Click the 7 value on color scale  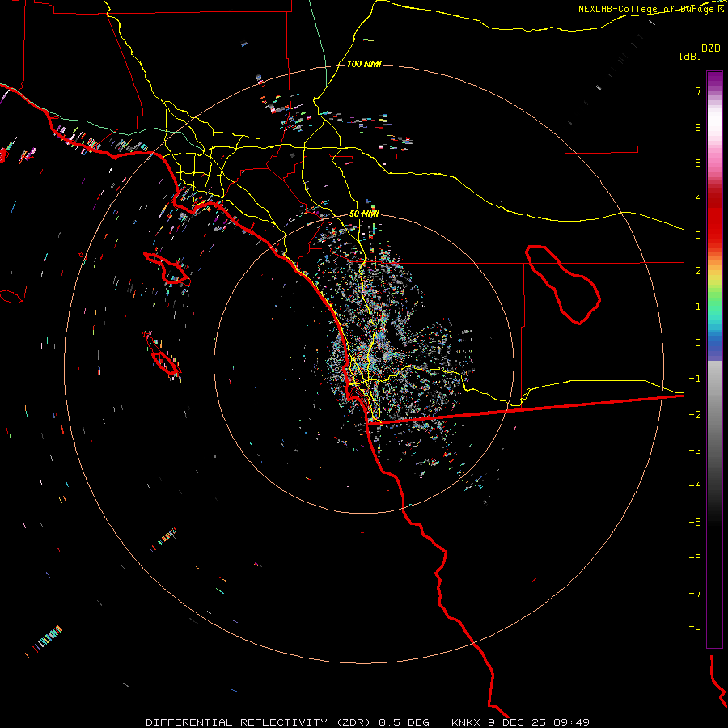(698, 91)
